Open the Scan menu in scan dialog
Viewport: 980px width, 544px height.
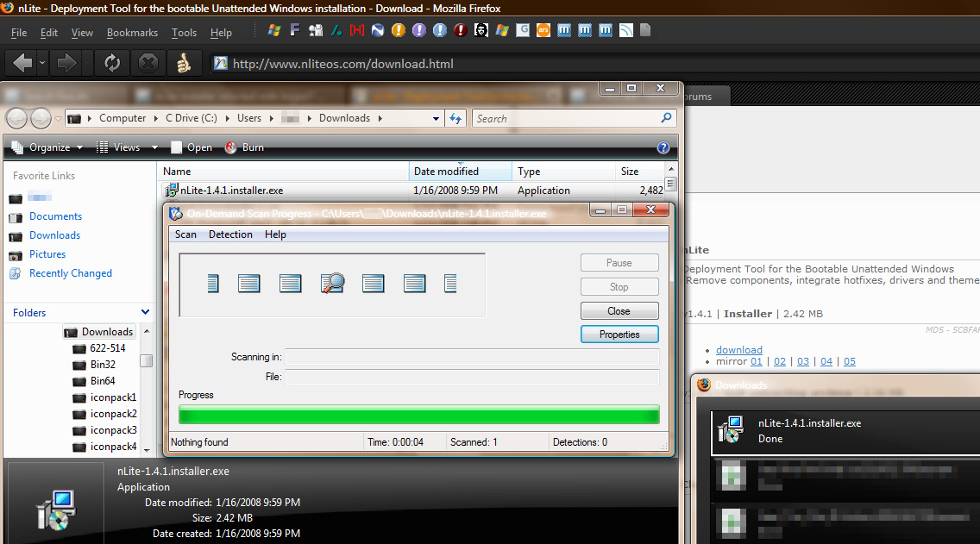(x=185, y=234)
